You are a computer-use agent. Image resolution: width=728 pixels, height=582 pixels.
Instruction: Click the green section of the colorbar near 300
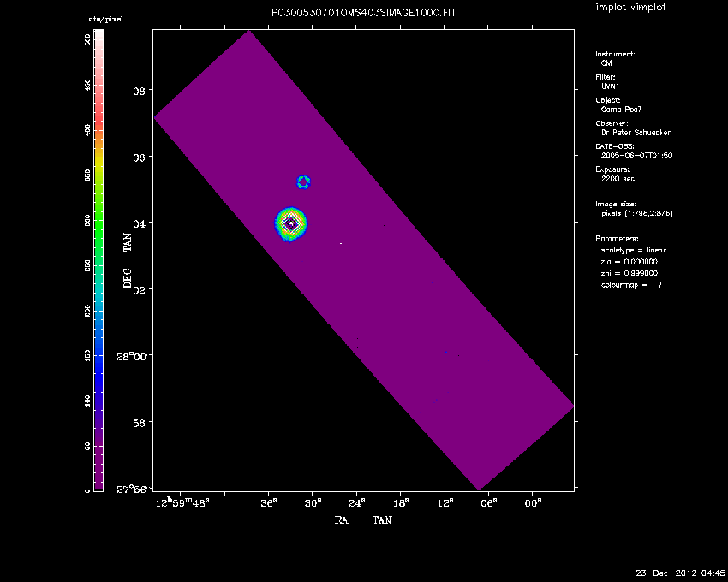[x=98, y=223]
